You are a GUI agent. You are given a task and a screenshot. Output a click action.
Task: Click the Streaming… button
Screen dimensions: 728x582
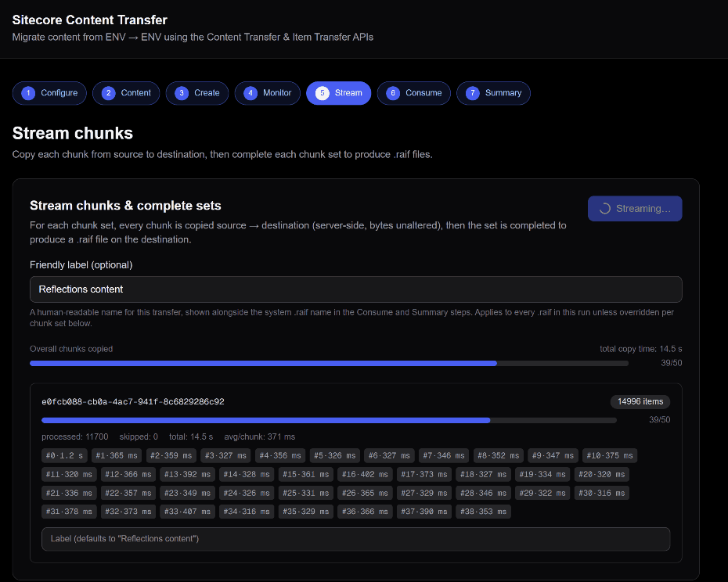[635, 208]
